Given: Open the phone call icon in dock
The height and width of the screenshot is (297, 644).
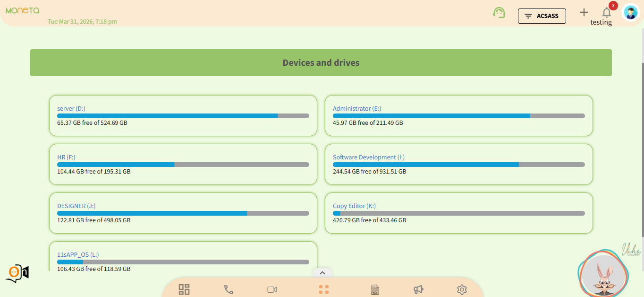Looking at the screenshot, I should [x=229, y=289].
